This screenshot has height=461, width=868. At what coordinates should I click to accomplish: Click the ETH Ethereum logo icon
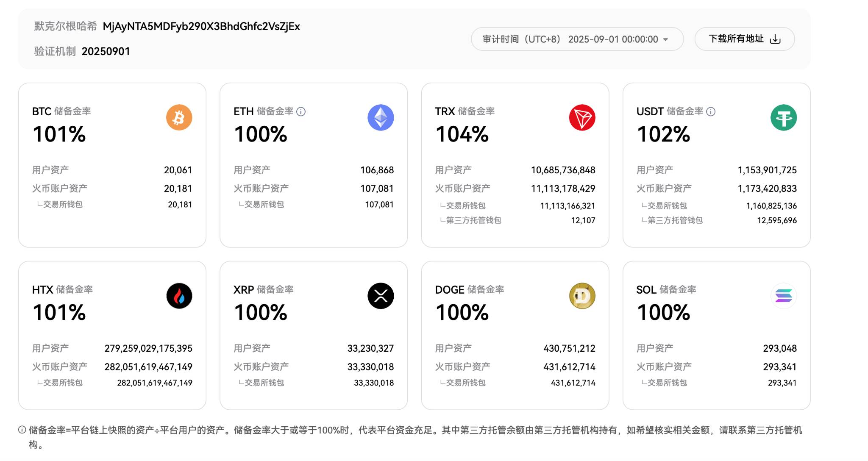381,117
